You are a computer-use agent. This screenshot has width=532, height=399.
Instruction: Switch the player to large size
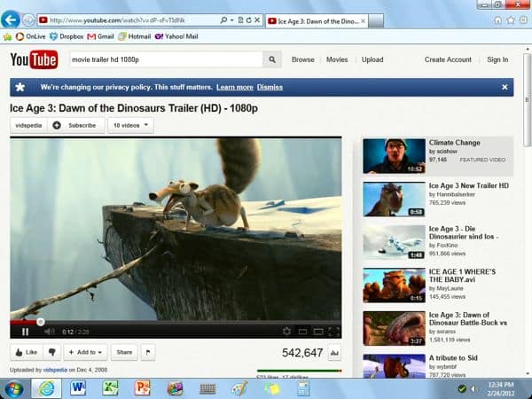click(x=318, y=332)
